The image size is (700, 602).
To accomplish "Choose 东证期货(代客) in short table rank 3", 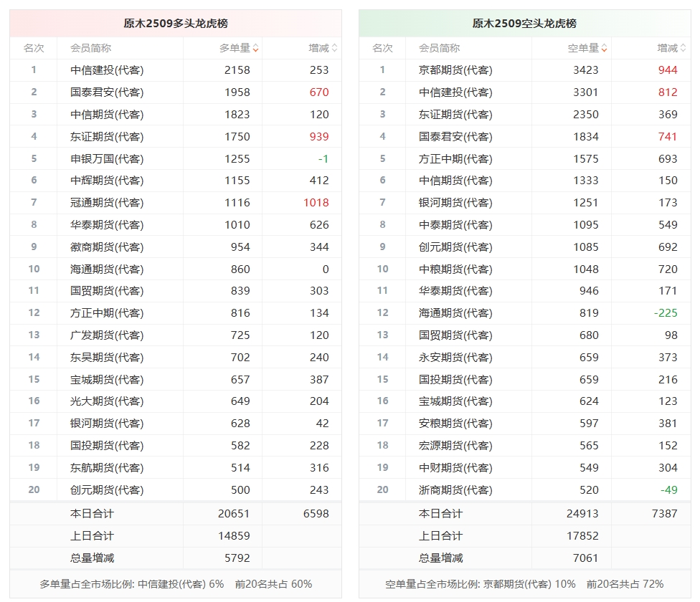I will pyautogui.click(x=455, y=115).
